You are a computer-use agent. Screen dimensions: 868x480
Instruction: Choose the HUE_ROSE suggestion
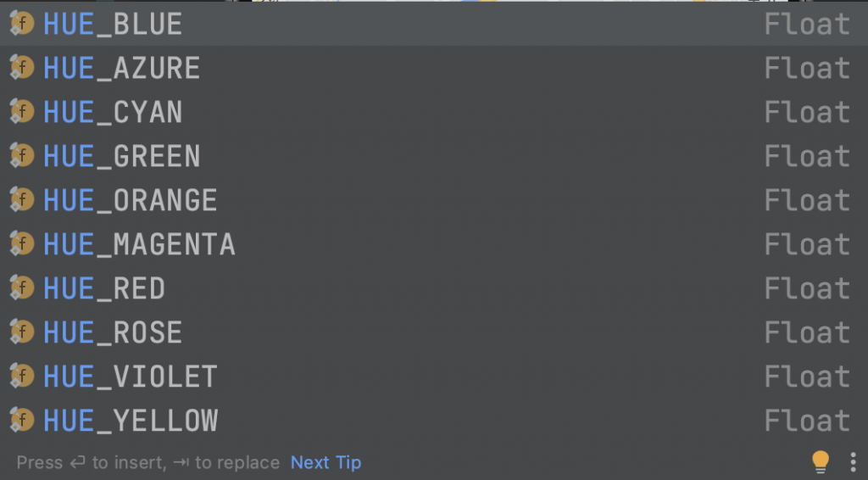pos(113,332)
